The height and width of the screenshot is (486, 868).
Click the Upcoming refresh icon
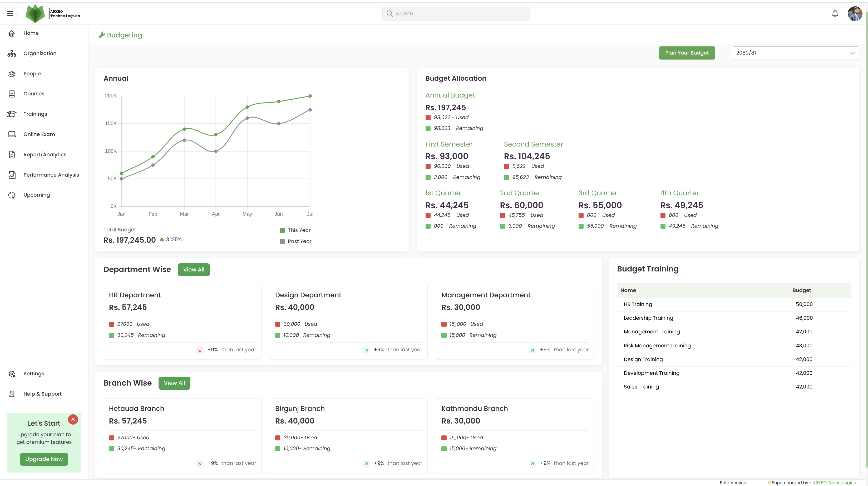click(12, 195)
